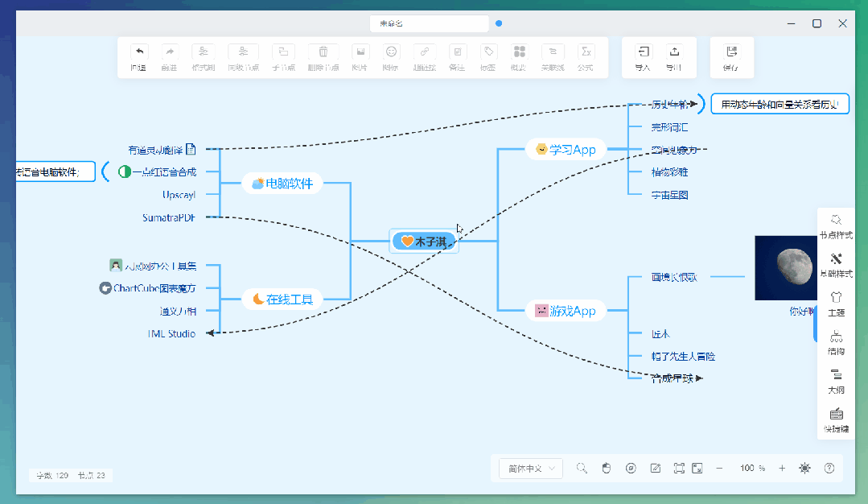Toggle dark mode with the sun icon
Screen dimensions: 868x504
(x=804, y=469)
